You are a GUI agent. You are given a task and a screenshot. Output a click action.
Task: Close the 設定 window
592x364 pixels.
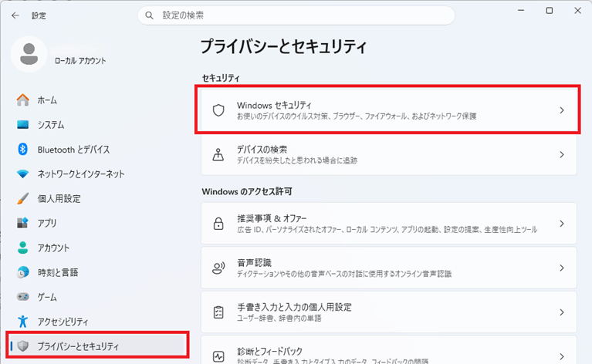pyautogui.click(x=577, y=11)
